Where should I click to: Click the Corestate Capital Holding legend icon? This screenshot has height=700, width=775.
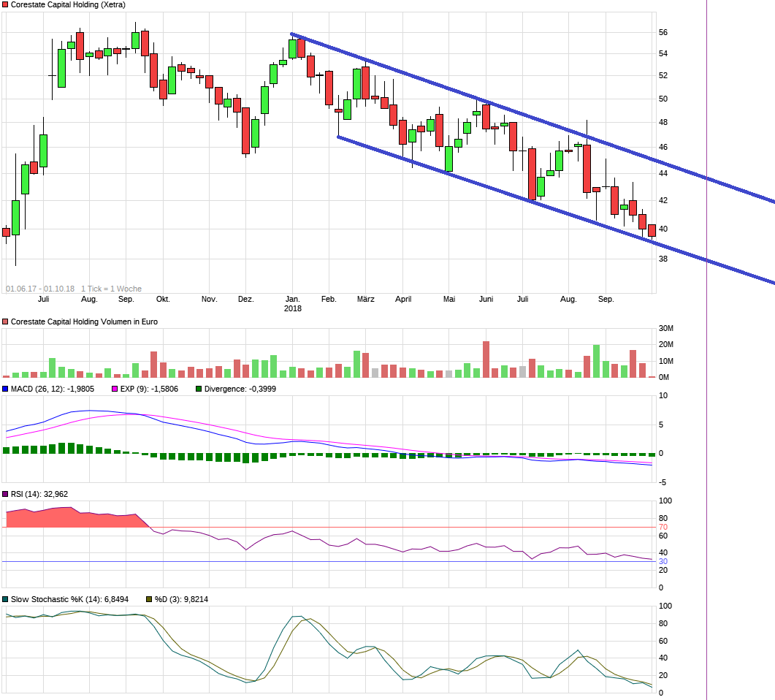[7, 6]
